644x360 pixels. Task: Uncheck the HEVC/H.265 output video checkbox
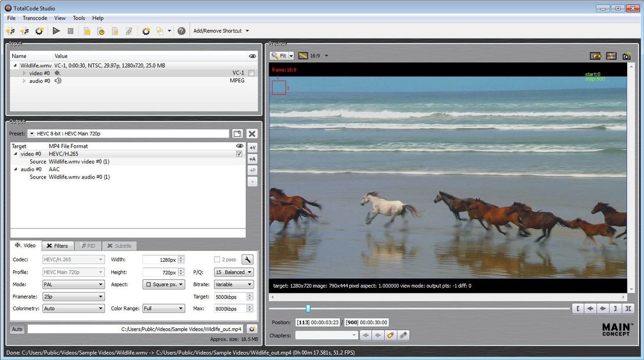click(239, 154)
